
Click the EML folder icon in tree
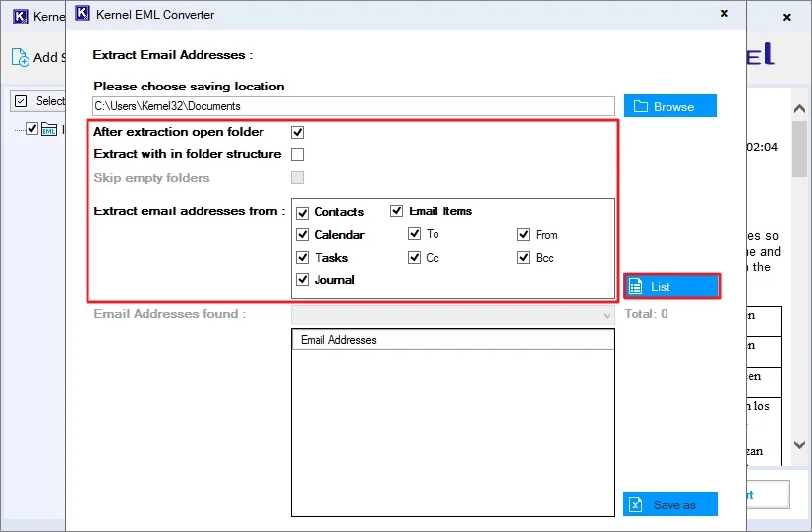pyautogui.click(x=49, y=129)
